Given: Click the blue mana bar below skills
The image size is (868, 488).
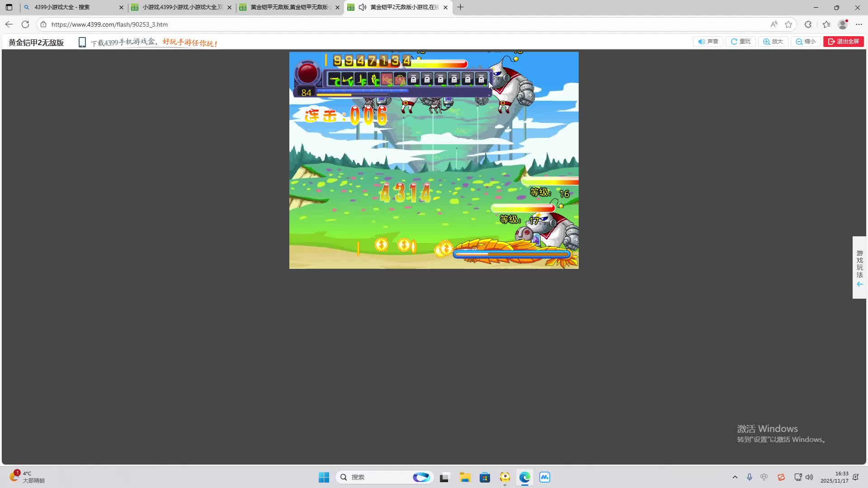Looking at the screenshot, I should [x=362, y=91].
